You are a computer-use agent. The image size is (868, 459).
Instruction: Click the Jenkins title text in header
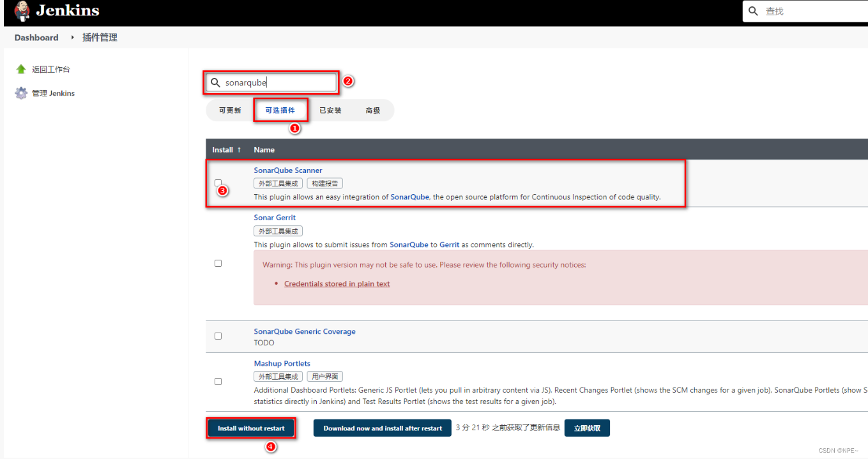coord(68,11)
